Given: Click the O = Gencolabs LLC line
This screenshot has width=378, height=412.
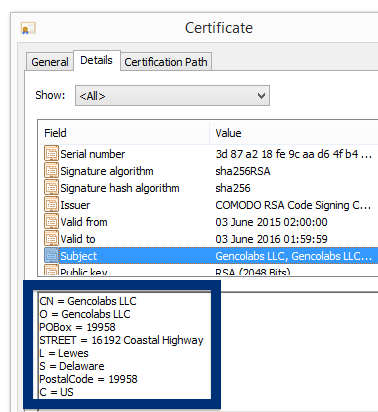Looking at the screenshot, I should pos(85,314).
